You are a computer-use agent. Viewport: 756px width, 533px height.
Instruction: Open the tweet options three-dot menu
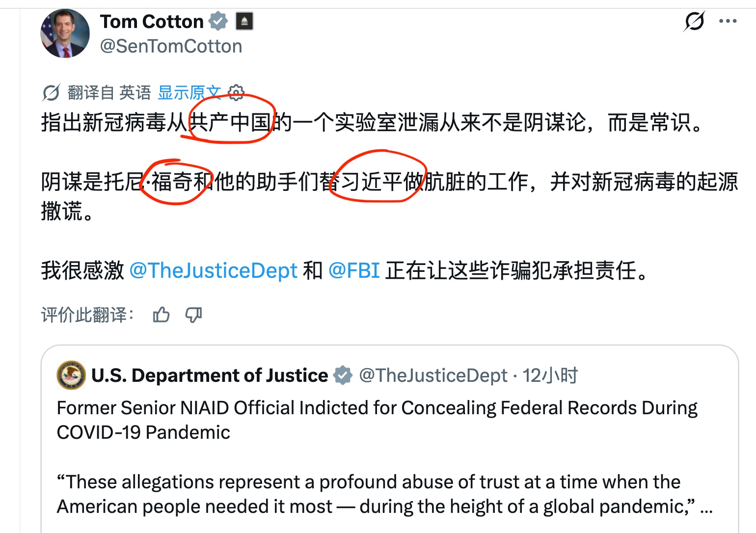(x=728, y=20)
